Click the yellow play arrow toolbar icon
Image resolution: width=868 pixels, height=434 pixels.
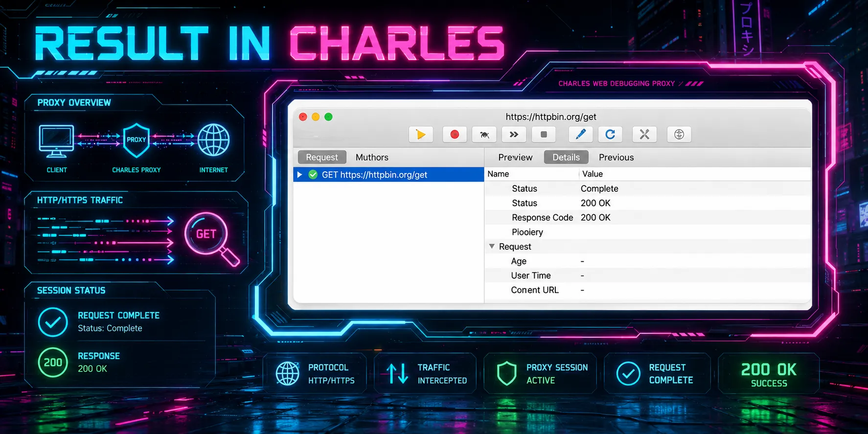pyautogui.click(x=421, y=134)
